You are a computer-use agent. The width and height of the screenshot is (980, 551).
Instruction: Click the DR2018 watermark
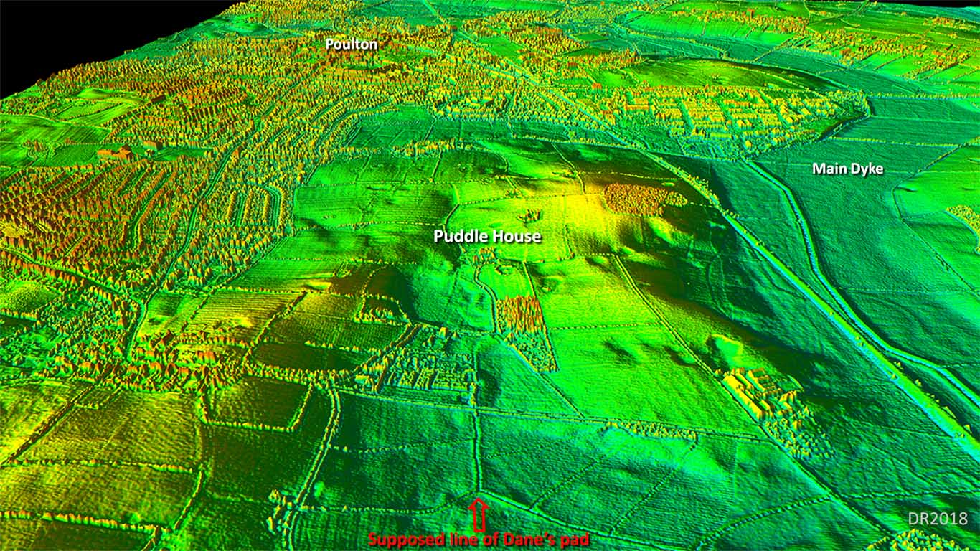pyautogui.click(x=938, y=519)
